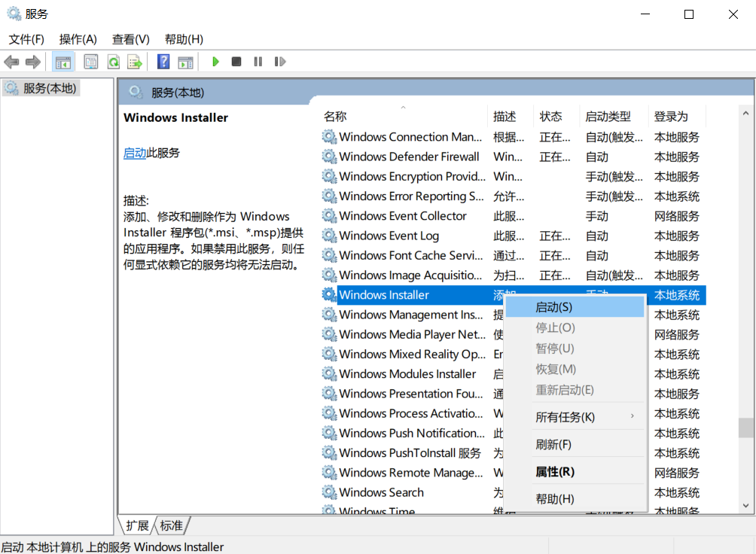The width and height of the screenshot is (756, 554).
Task: Open the Properties toolbar icon
Action: pos(90,62)
